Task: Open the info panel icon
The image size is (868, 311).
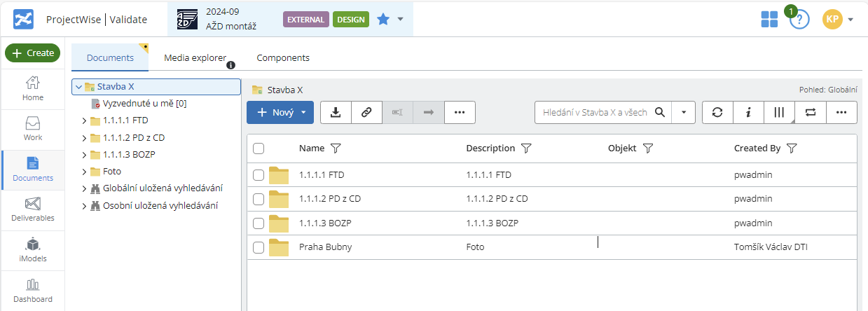Action: coord(748,112)
